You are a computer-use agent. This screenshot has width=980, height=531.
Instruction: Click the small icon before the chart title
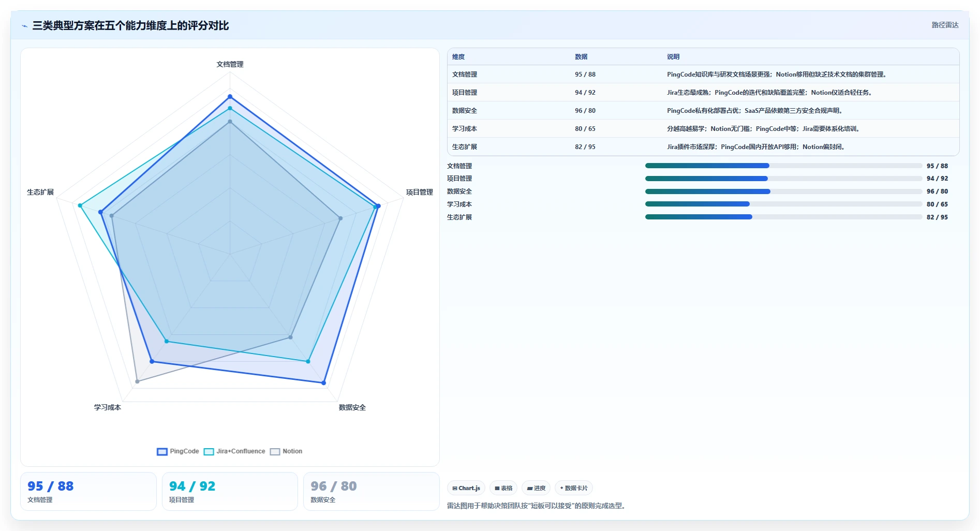(24, 26)
